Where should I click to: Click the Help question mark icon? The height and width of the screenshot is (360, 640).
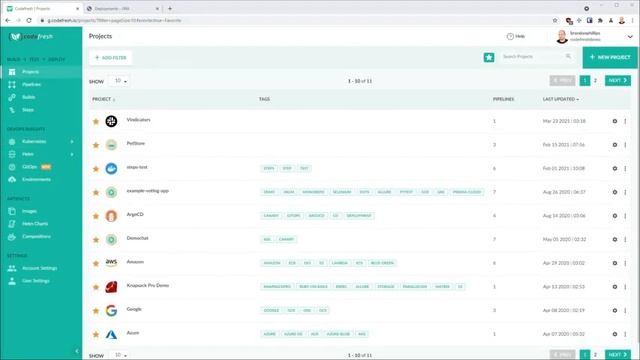pos(510,36)
